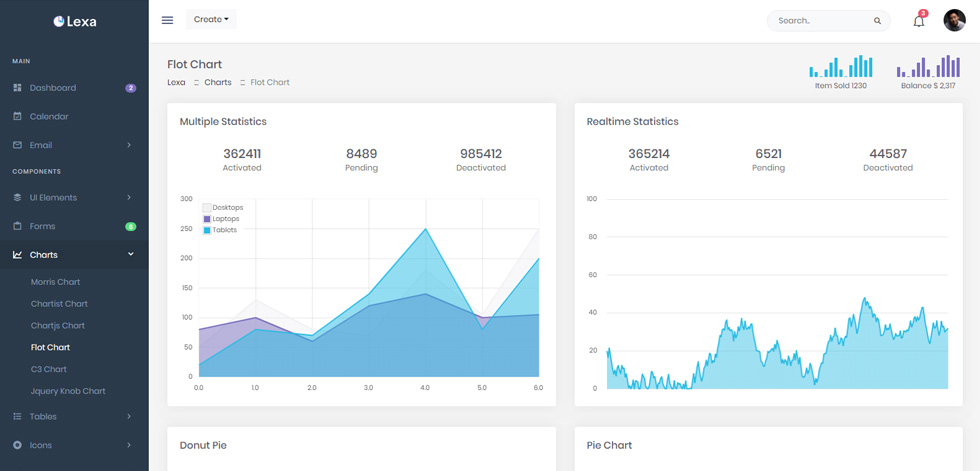Expand the Tables submenu chevron
The image size is (980, 471).
[x=129, y=416]
